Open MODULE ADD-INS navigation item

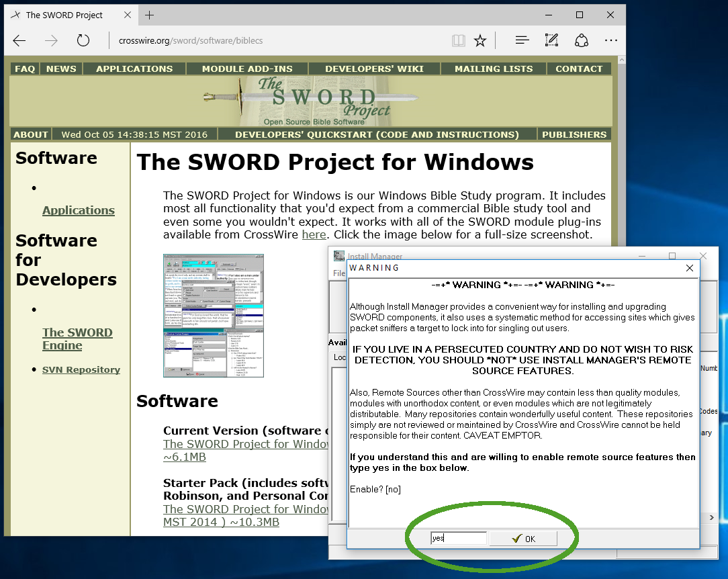247,69
